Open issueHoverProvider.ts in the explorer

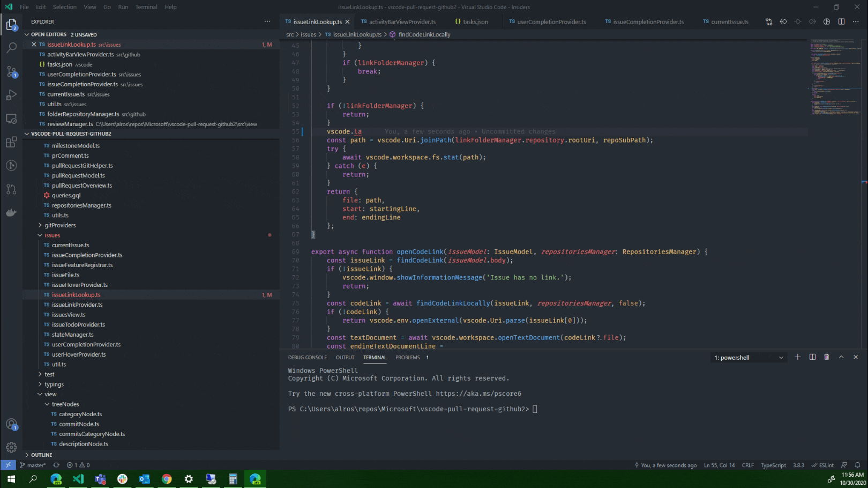[x=80, y=285]
